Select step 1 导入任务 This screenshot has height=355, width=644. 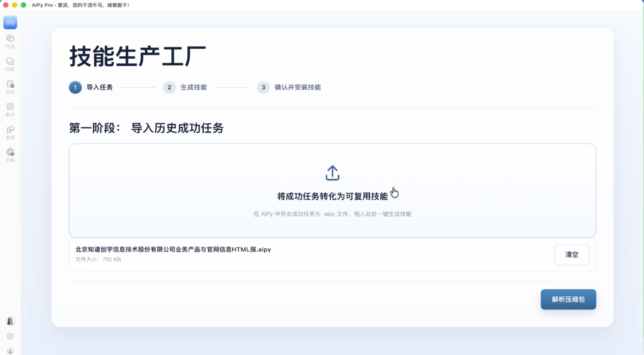pos(91,87)
